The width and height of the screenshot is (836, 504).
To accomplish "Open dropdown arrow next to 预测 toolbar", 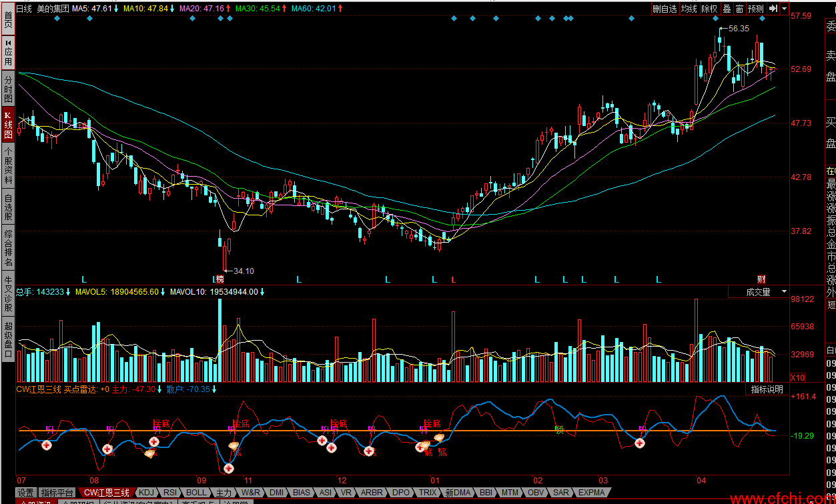I will [785, 9].
